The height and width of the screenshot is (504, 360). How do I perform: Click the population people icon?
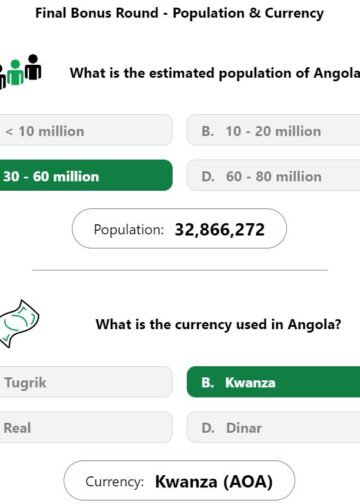click(x=20, y=71)
